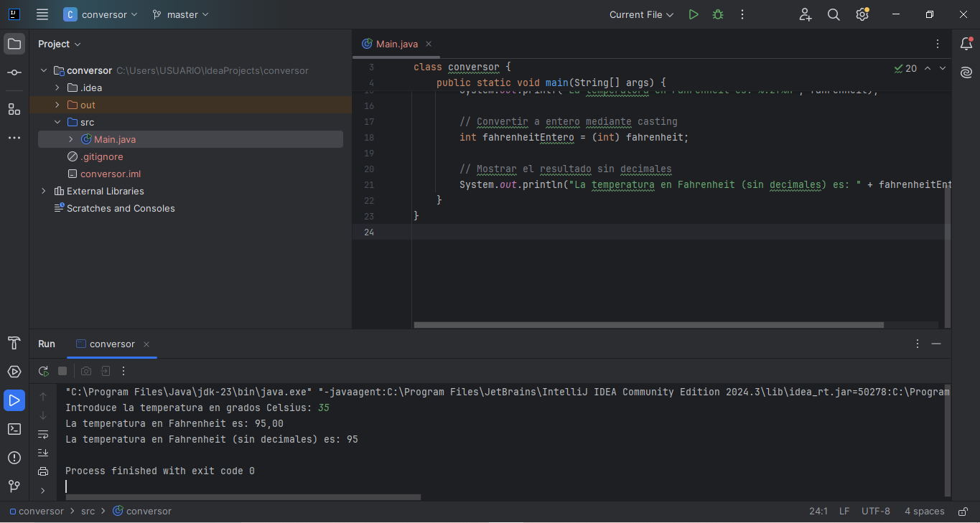This screenshot has height=523, width=980.
Task: Open the main hamburger menu
Action: pos(42,14)
